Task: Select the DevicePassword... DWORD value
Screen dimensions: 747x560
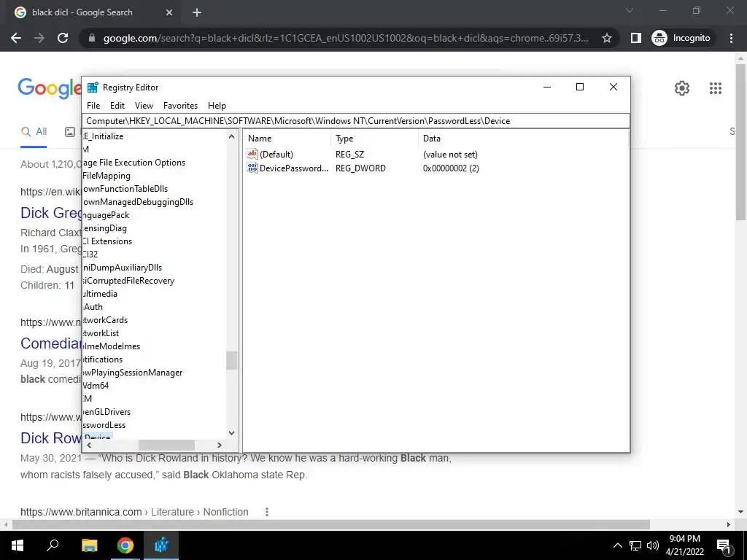Action: [x=294, y=168]
